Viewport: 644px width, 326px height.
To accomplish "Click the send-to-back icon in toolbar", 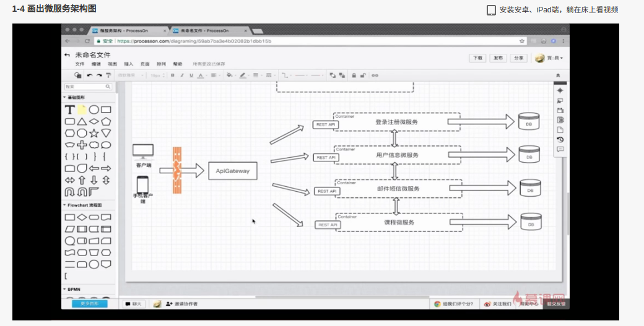I will click(342, 75).
